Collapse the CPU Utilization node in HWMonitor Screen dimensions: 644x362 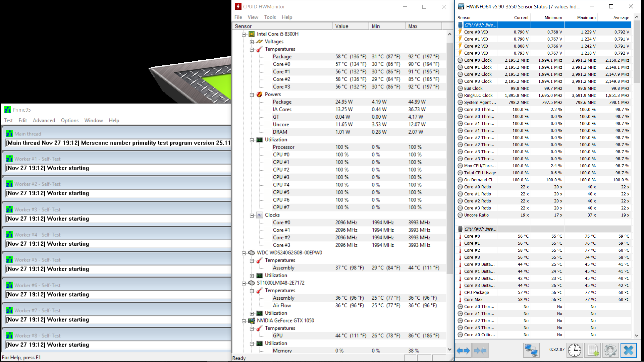tap(252, 140)
